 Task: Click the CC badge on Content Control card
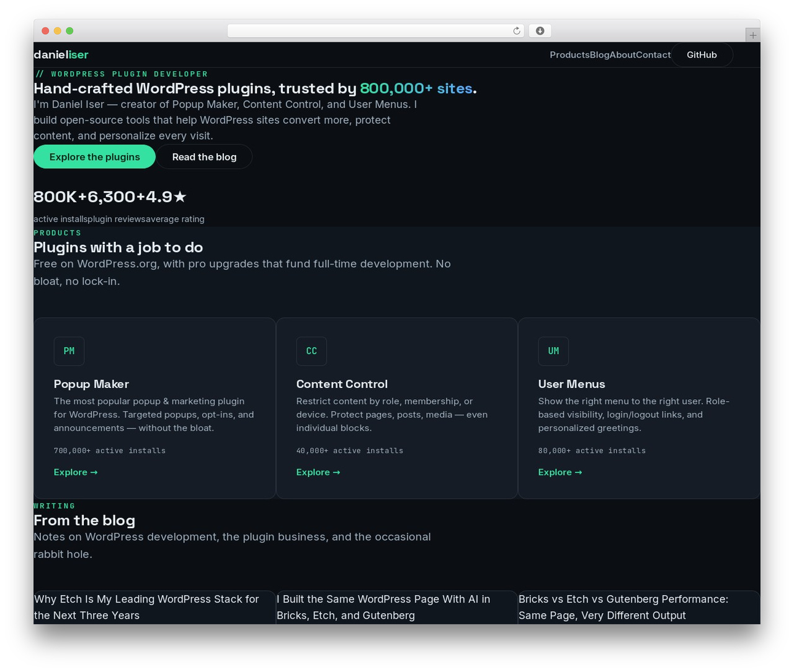(311, 351)
